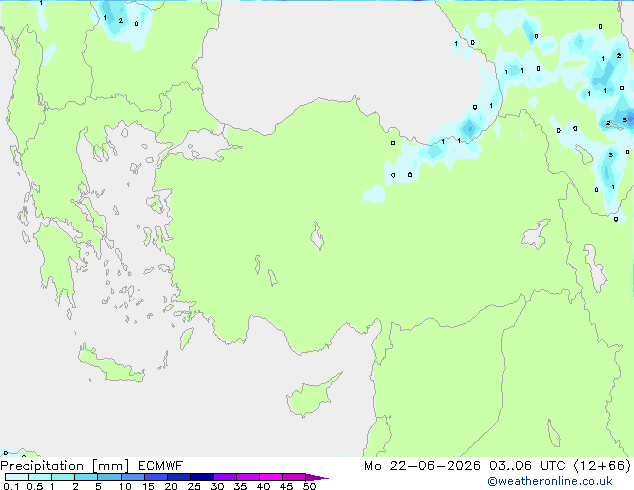Click the blue rain cell on Black Sea coast
Image resolution: width=634 pixels, height=490 pixels.
pyautogui.click(x=469, y=128)
